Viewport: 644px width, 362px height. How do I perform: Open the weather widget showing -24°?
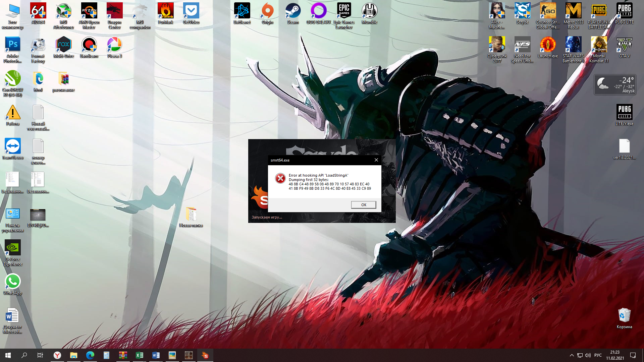(615, 84)
